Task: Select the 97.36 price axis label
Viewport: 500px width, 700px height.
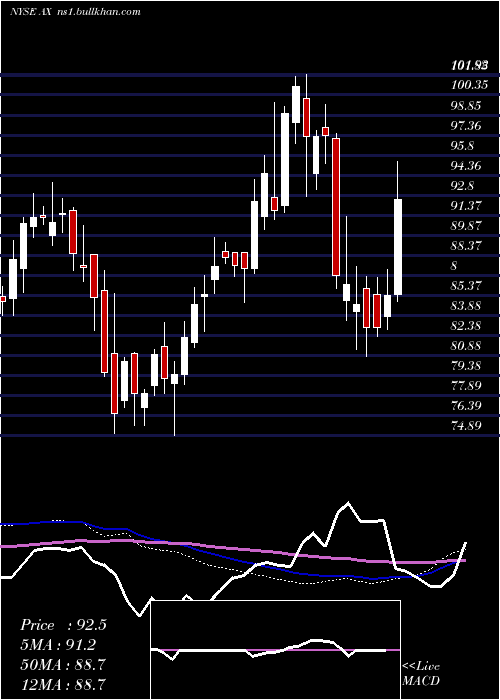Action: (466, 126)
